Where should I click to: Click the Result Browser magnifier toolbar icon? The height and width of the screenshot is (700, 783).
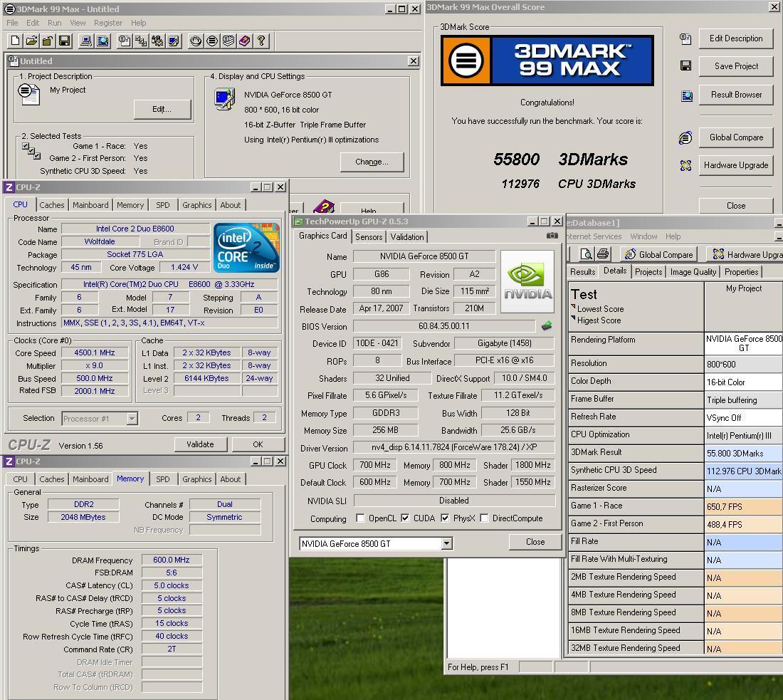coord(103,41)
